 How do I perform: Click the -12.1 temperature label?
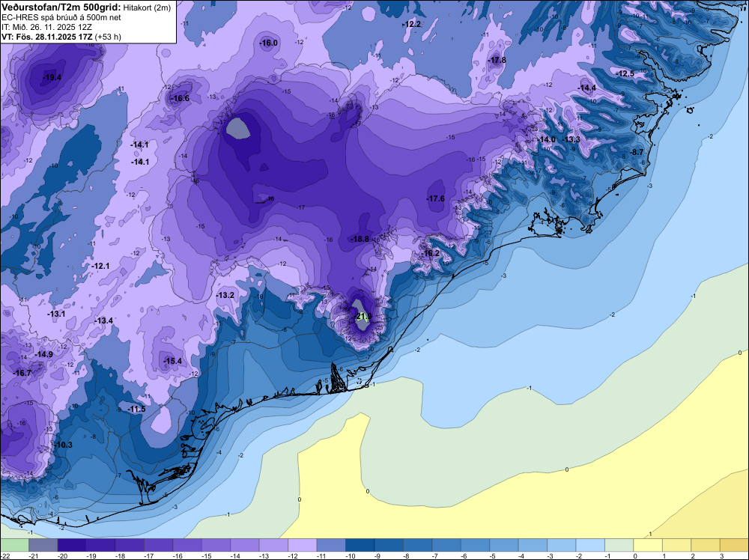100,266
